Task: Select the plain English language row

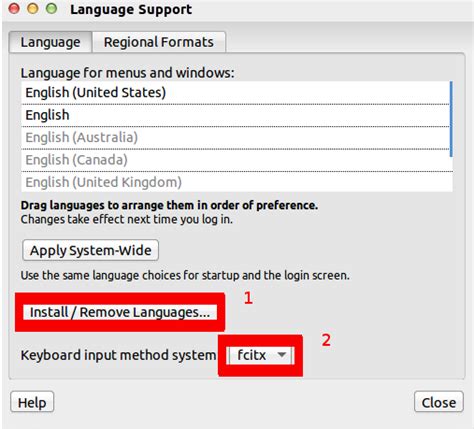Action: click(x=235, y=115)
